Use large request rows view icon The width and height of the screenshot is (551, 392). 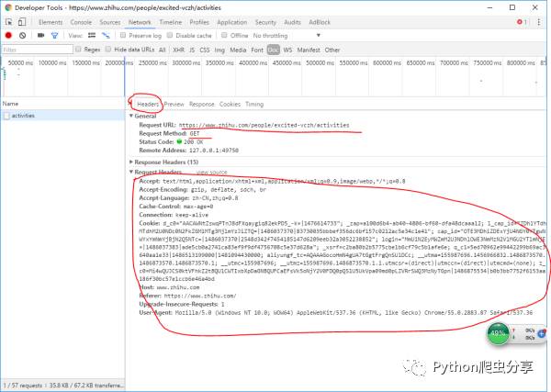coord(92,35)
